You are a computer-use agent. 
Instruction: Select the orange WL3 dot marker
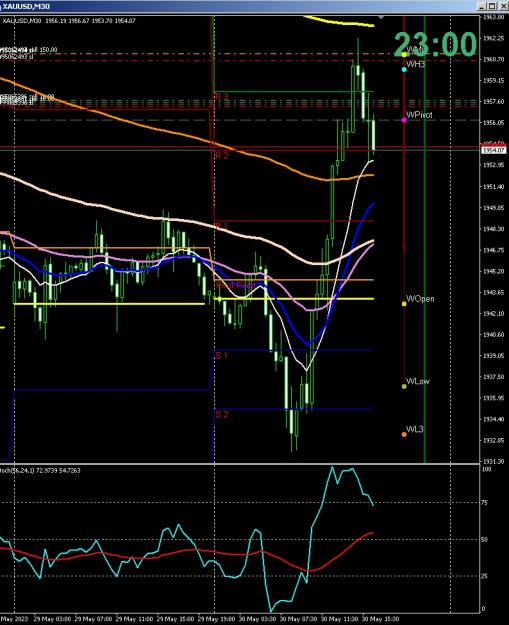coord(404,434)
